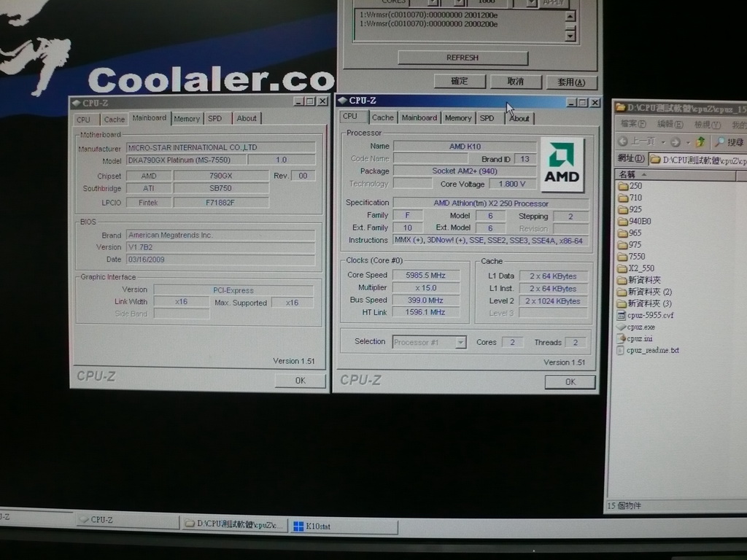The image size is (747, 560).
Task: Open back-button history dropdown arrow in Explorer
Action: click(x=662, y=142)
